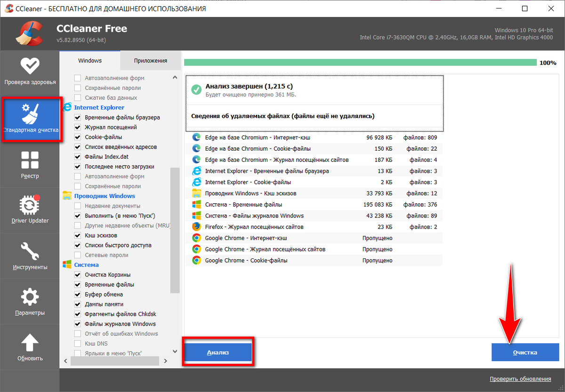Open Tools wrench icon
Image resolution: width=565 pixels, height=392 pixels.
point(30,251)
